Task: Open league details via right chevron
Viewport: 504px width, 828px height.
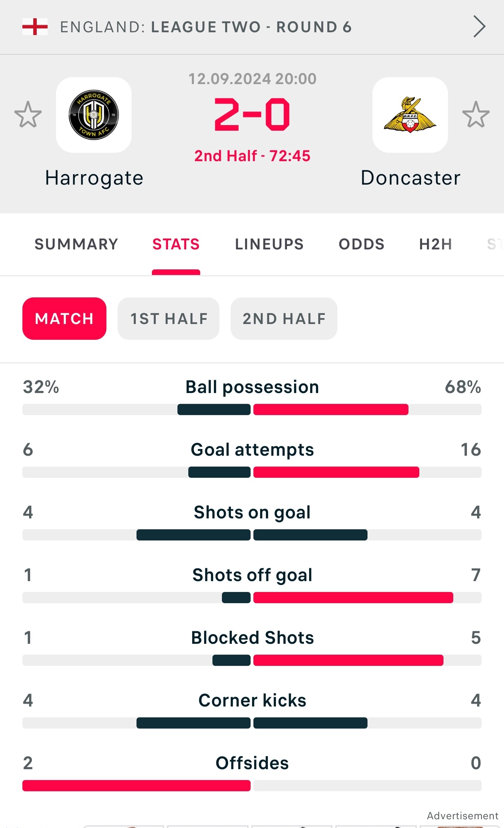Action: 479,27
